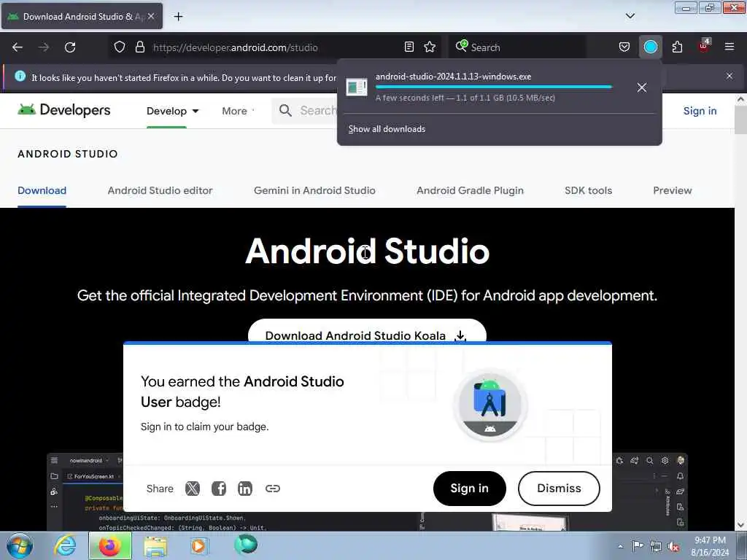This screenshot has width=747, height=560.
Task: Click the black Sign in badge button
Action: [469, 489]
